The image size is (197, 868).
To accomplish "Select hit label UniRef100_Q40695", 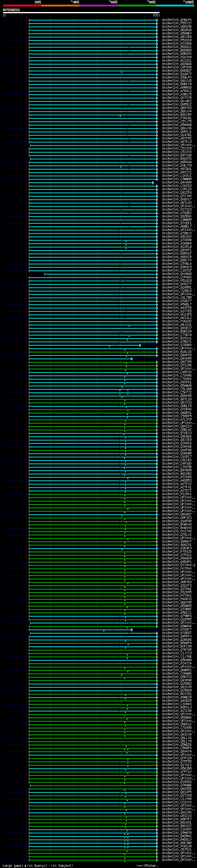I will 177,358.
